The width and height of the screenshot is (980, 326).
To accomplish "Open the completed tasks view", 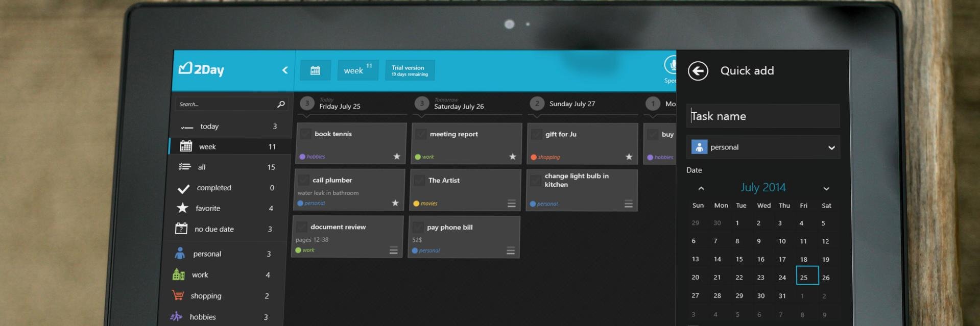I will 226,188.
